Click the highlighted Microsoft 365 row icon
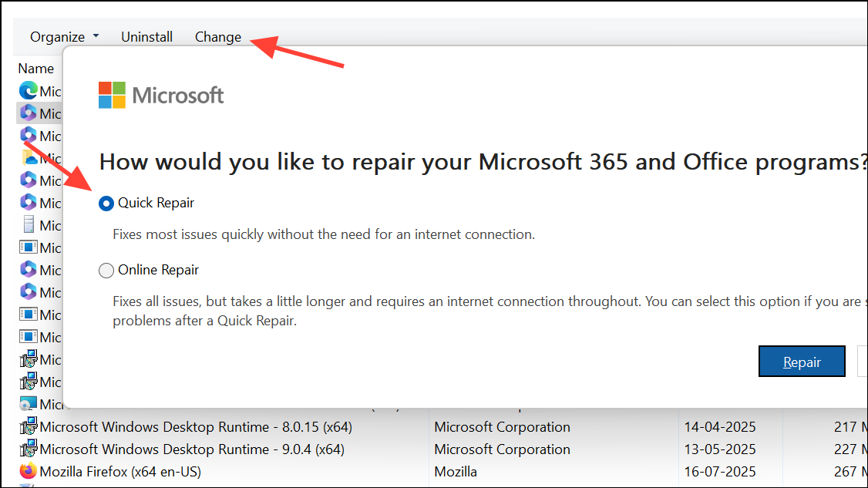This screenshot has height=488, width=868. pyautogui.click(x=28, y=113)
